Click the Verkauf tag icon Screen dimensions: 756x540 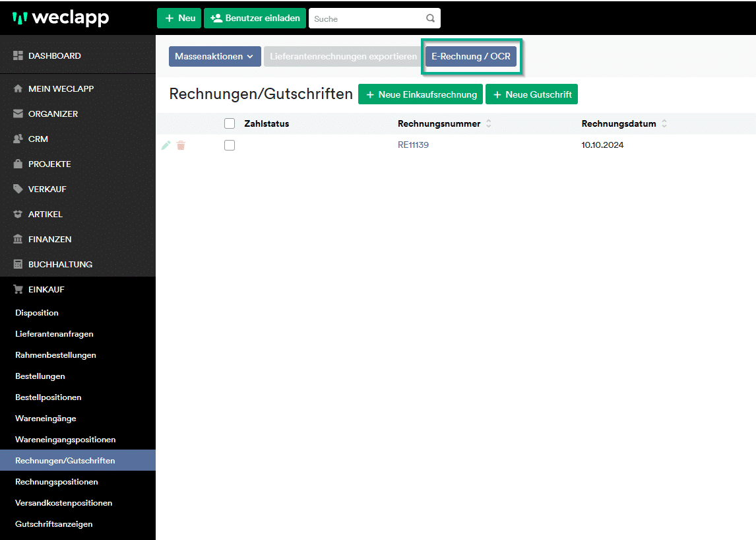(x=18, y=189)
